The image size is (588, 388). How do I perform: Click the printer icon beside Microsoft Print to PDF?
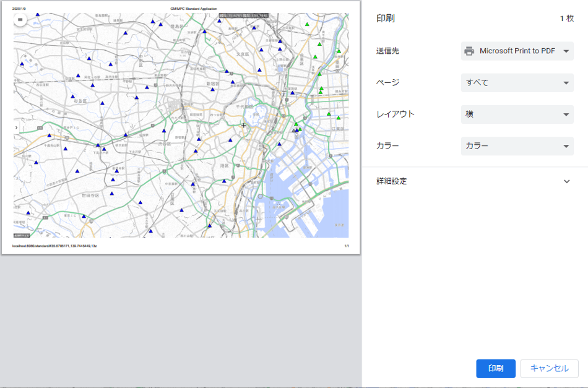[469, 51]
